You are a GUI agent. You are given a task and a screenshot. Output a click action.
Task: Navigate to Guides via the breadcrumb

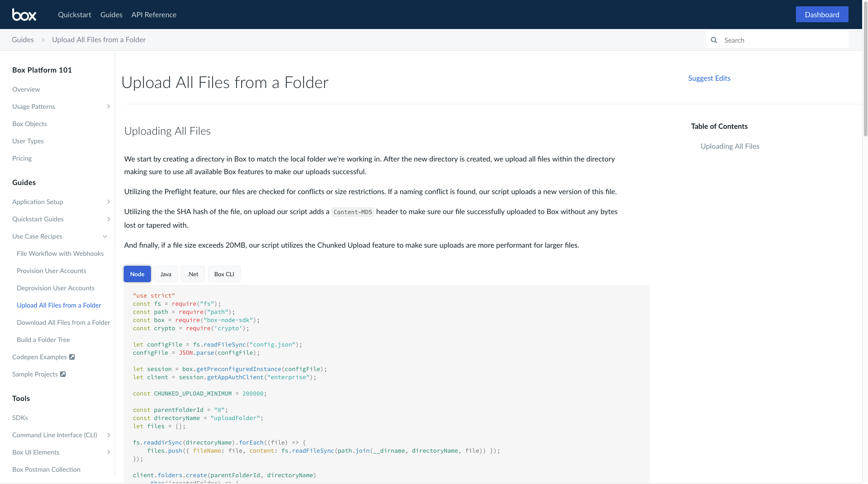pyautogui.click(x=23, y=39)
